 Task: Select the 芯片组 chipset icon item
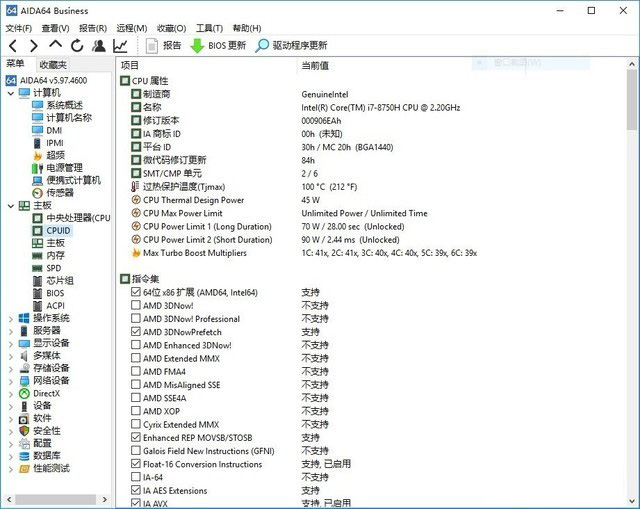(37, 281)
